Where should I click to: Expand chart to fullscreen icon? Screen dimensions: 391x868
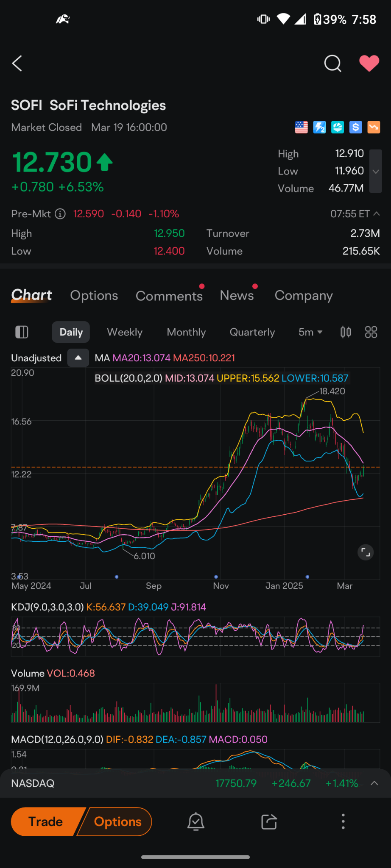coord(366,552)
